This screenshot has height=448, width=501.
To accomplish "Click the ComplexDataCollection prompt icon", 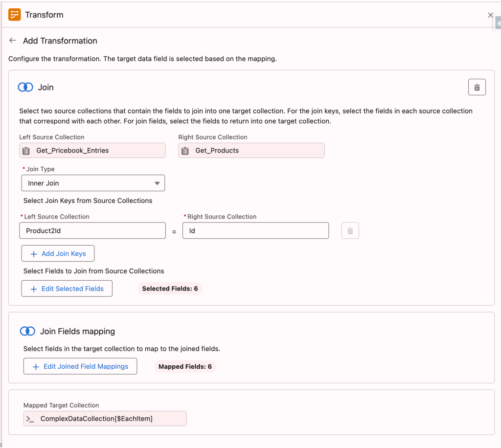I will 30,419.
